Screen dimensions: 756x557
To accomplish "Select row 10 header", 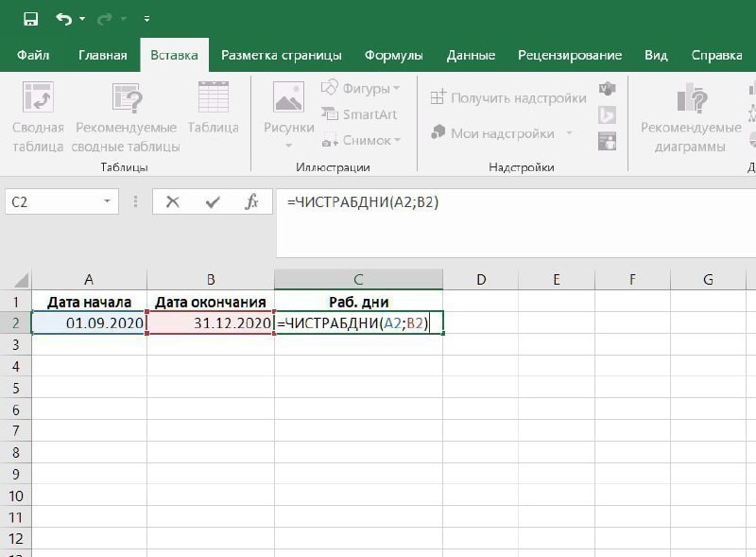I will coord(16,496).
